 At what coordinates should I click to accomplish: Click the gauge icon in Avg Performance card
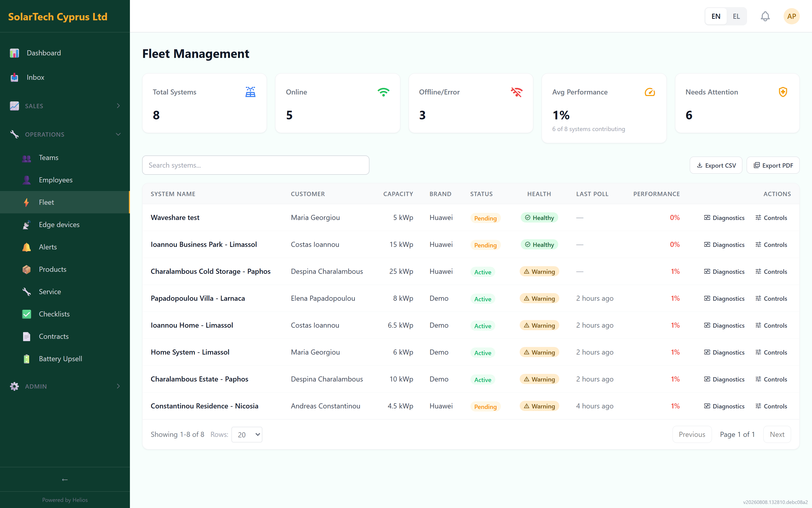[x=650, y=92]
